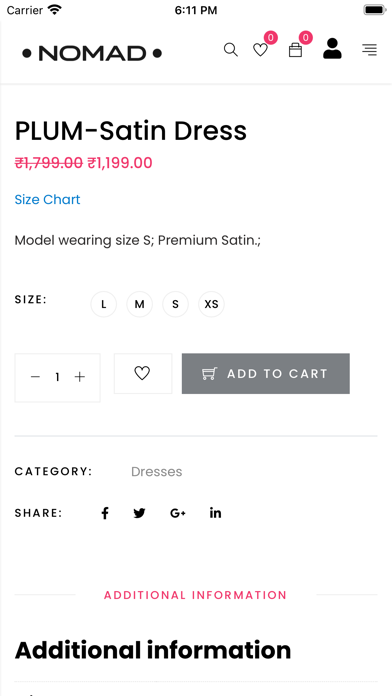The width and height of the screenshot is (392, 696).
Task: Share product on Twitter
Action: (x=139, y=513)
